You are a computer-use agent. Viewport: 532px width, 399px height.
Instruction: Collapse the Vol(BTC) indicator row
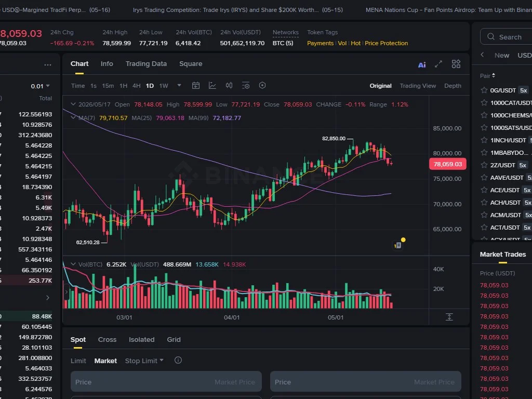point(73,264)
